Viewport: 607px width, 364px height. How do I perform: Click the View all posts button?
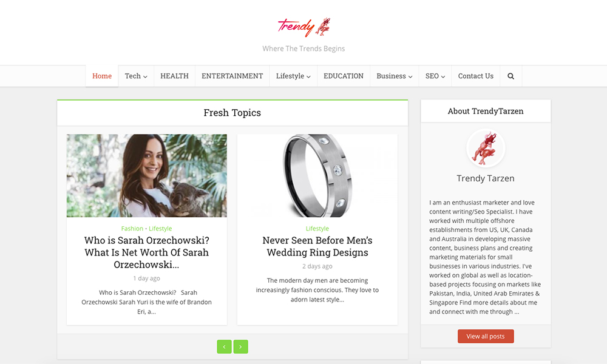click(x=486, y=336)
